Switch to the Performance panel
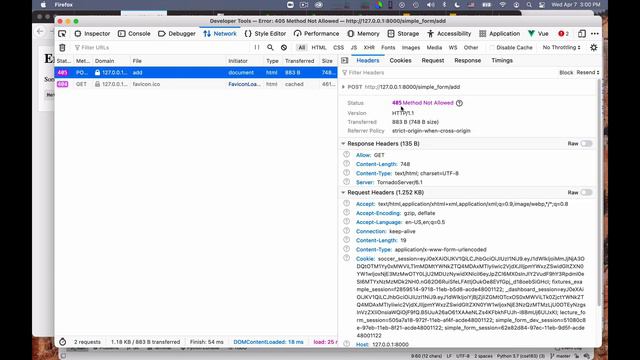This screenshot has height=360, width=640. coord(316,34)
